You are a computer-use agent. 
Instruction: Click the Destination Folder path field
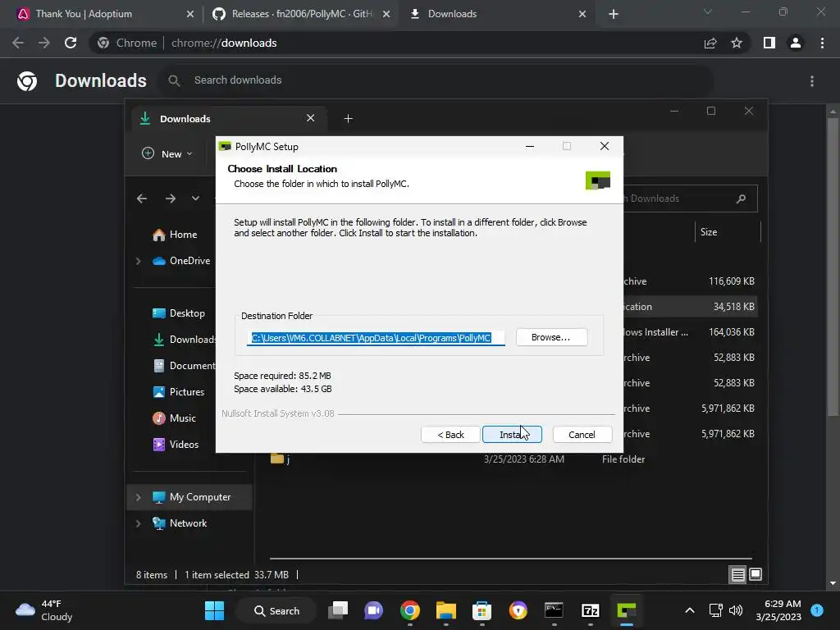click(376, 338)
